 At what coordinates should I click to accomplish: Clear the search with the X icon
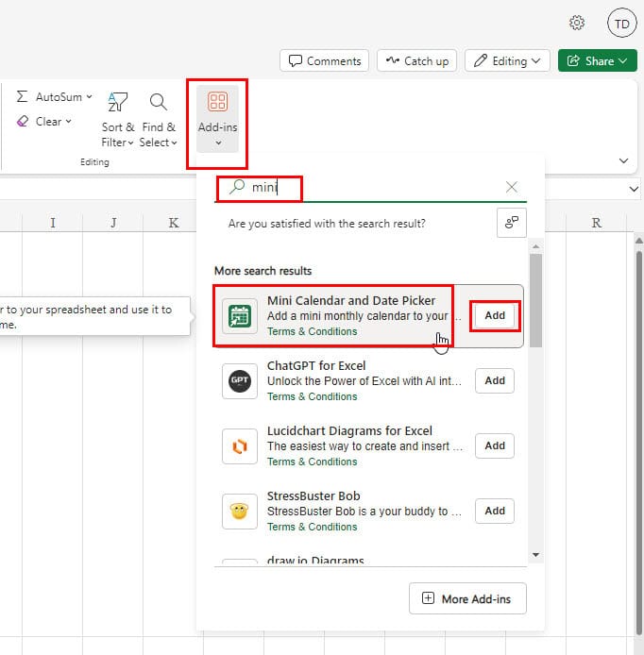tap(512, 187)
